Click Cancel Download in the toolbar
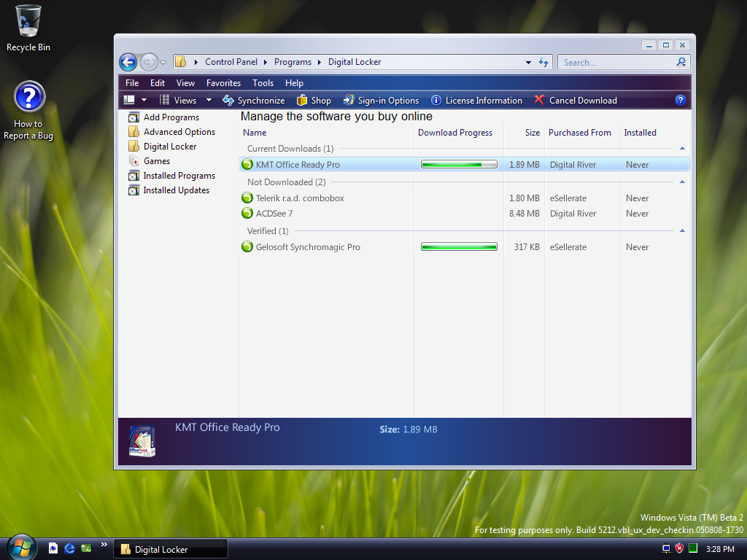The height and width of the screenshot is (560, 747). [x=575, y=101]
